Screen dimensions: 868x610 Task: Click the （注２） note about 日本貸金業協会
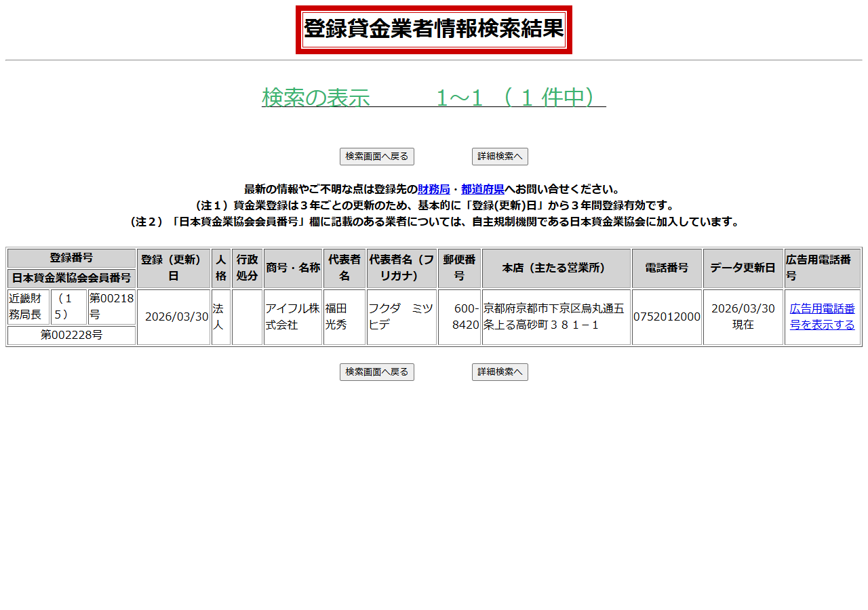click(434, 222)
